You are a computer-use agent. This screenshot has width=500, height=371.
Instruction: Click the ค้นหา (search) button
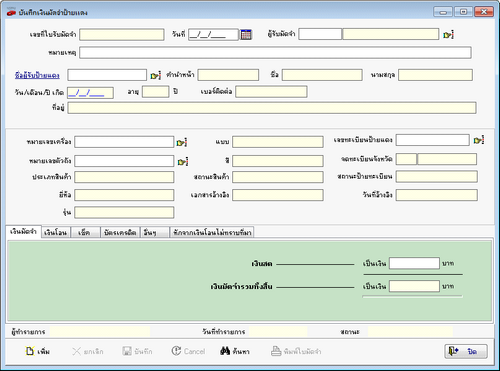[235, 351]
